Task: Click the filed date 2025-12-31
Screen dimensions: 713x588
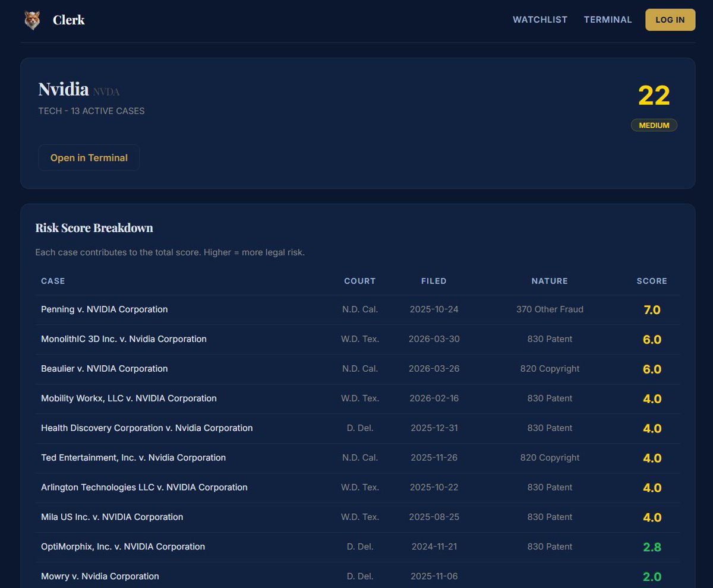Action: [434, 428]
